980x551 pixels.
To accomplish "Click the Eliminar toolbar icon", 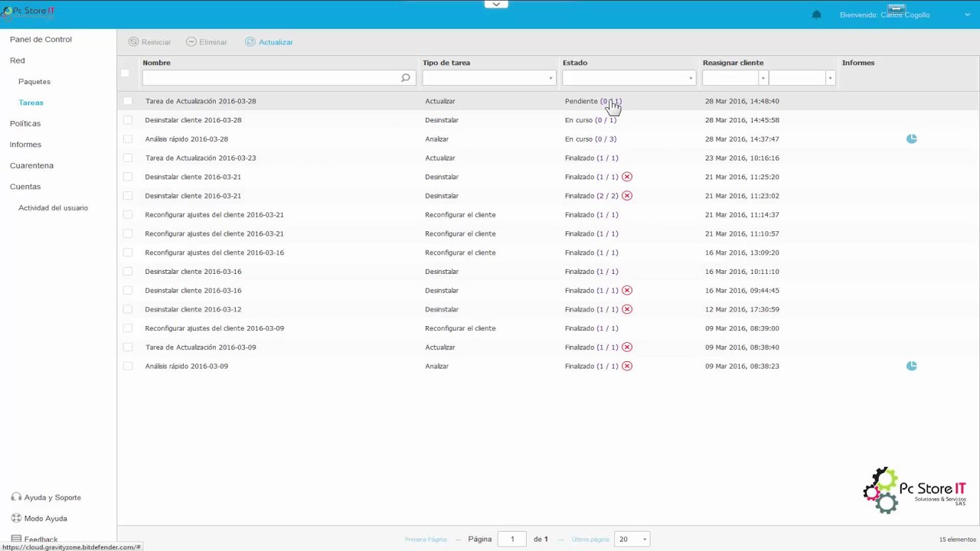I will pos(191,41).
